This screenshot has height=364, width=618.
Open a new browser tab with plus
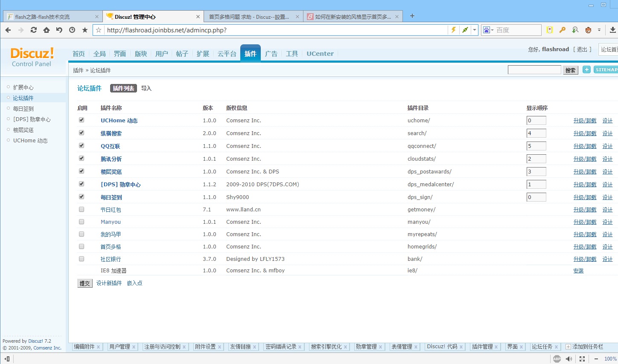click(x=412, y=16)
